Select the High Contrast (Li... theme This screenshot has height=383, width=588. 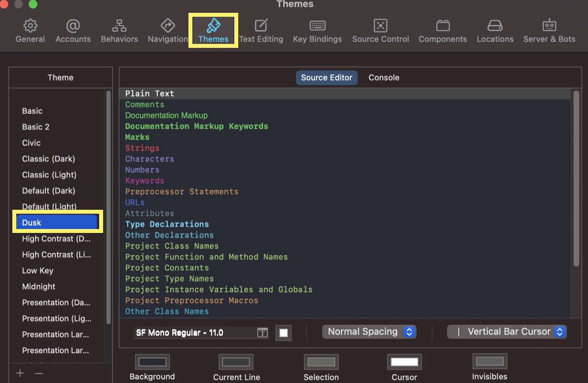pos(56,255)
